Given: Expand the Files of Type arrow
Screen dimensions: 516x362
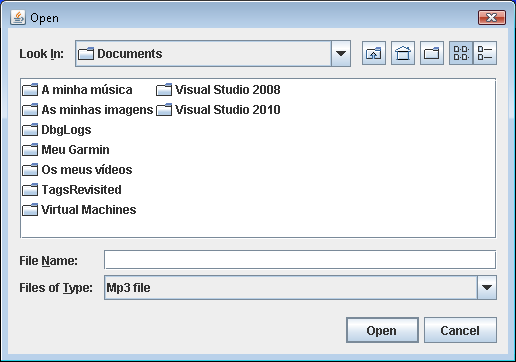Looking at the screenshot, I should pos(487,287).
